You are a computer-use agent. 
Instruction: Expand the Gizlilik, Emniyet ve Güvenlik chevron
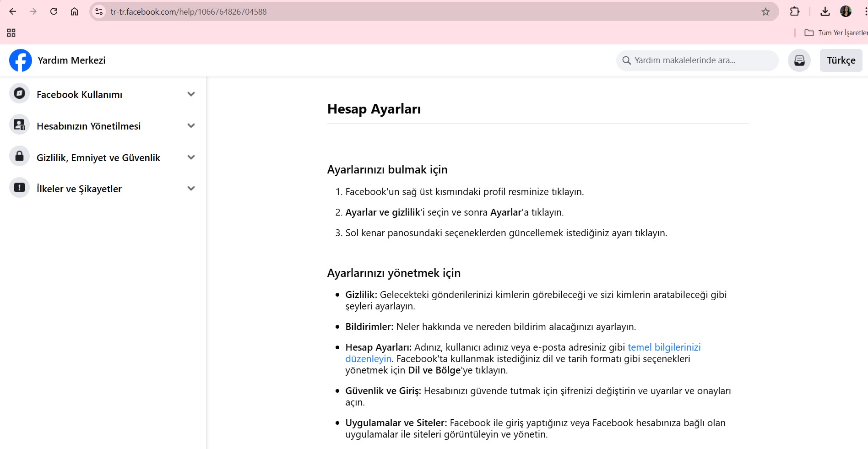[191, 157]
